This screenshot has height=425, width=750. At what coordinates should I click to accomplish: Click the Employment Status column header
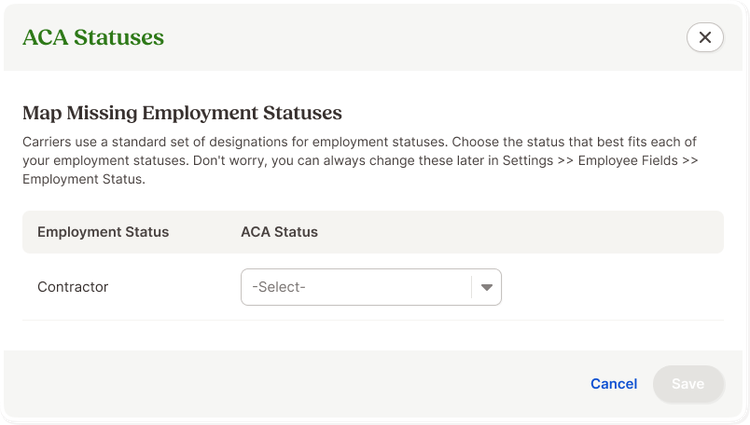[103, 232]
